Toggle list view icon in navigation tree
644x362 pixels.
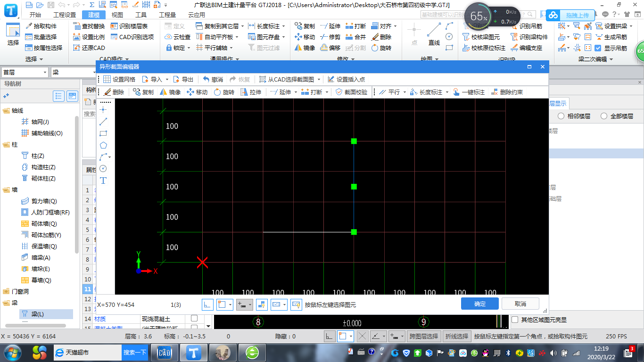[58, 96]
